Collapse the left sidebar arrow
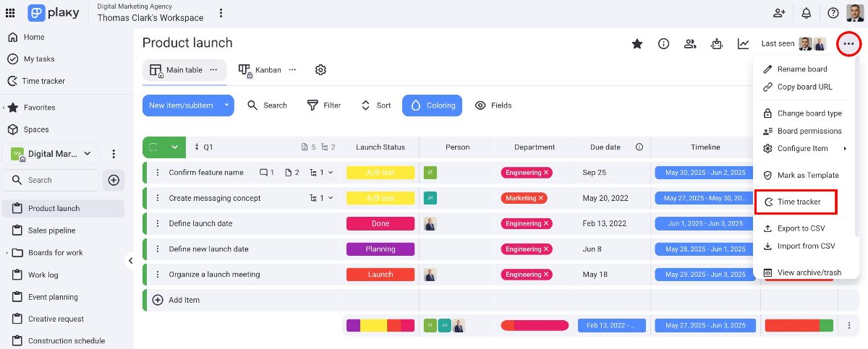868x349 pixels. click(x=131, y=260)
